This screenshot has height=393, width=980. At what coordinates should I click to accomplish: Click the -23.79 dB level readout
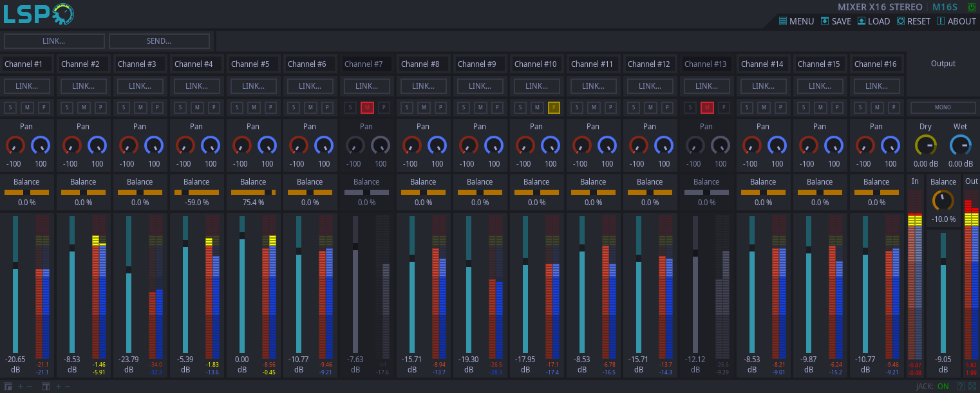click(129, 360)
